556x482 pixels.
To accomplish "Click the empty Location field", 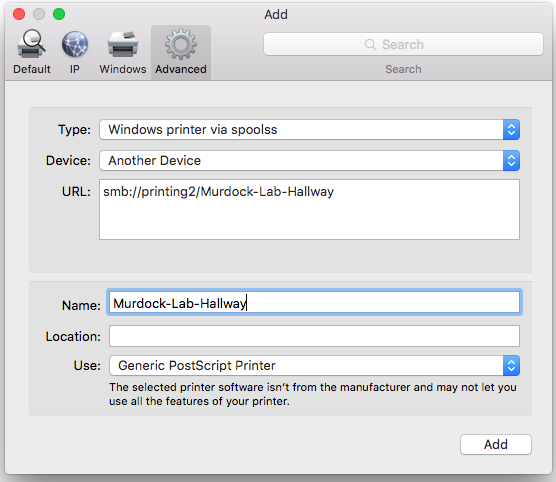I will pos(315,336).
